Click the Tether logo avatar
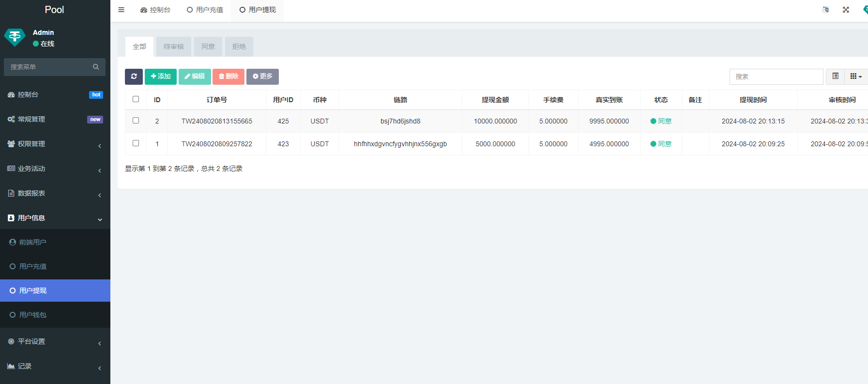The width and height of the screenshot is (868, 384). point(15,37)
